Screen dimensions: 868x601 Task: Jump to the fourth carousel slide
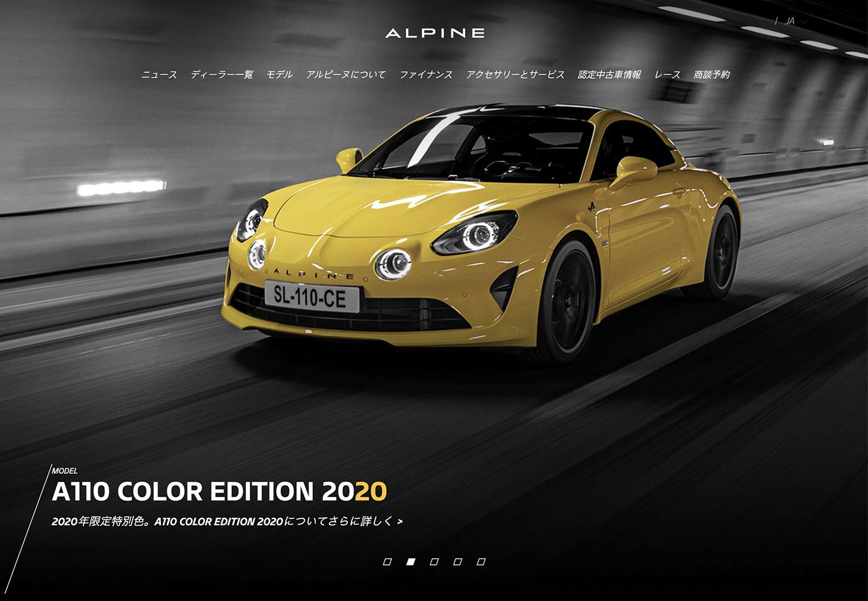[x=458, y=562]
